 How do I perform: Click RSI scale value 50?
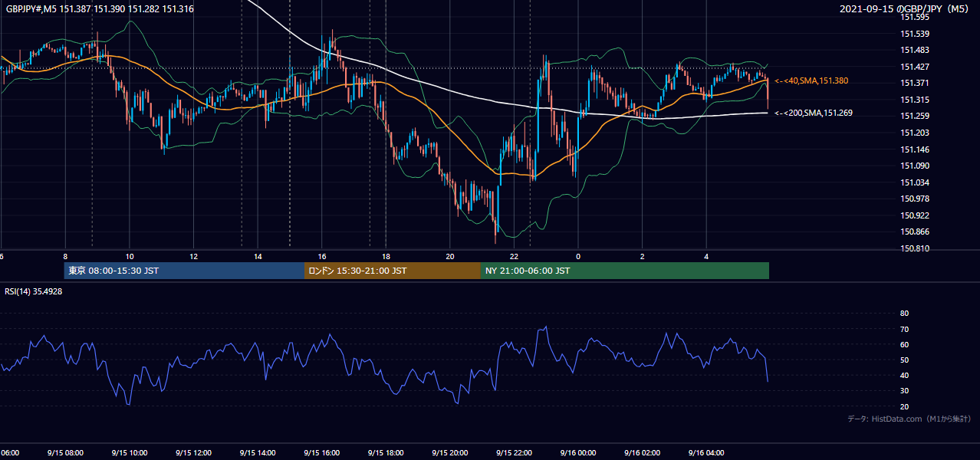click(904, 360)
